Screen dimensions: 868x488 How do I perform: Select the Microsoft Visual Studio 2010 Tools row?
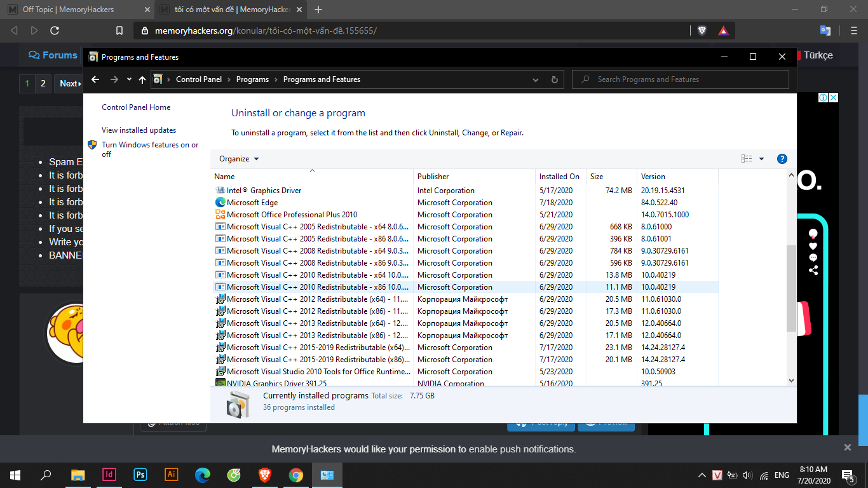click(465, 372)
